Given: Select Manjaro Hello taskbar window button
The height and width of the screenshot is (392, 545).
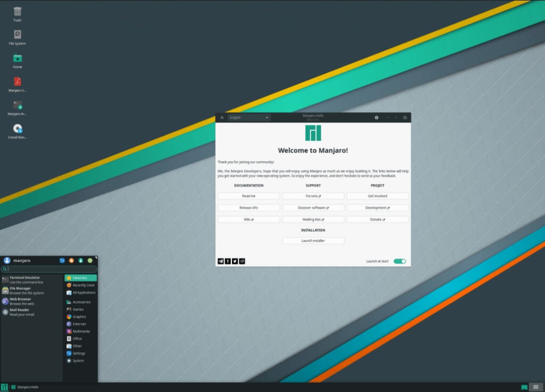Looking at the screenshot, I should tap(25, 387).
